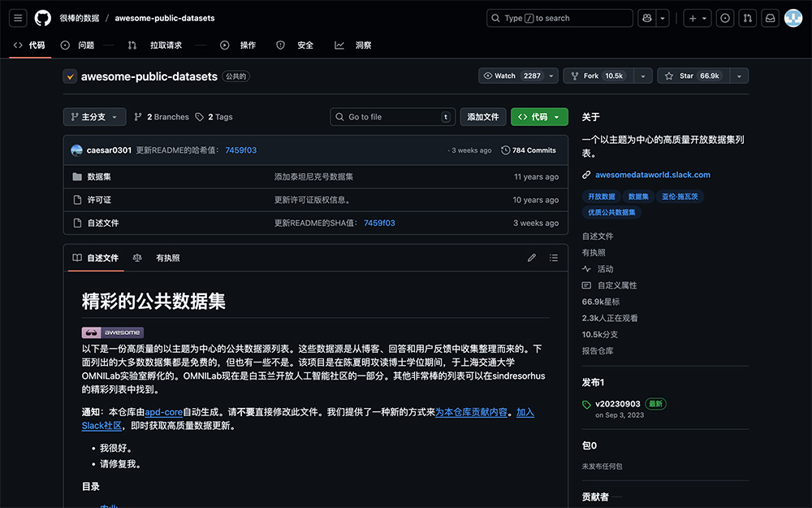View pull requests via header icon
The height and width of the screenshot is (508, 812).
748,18
